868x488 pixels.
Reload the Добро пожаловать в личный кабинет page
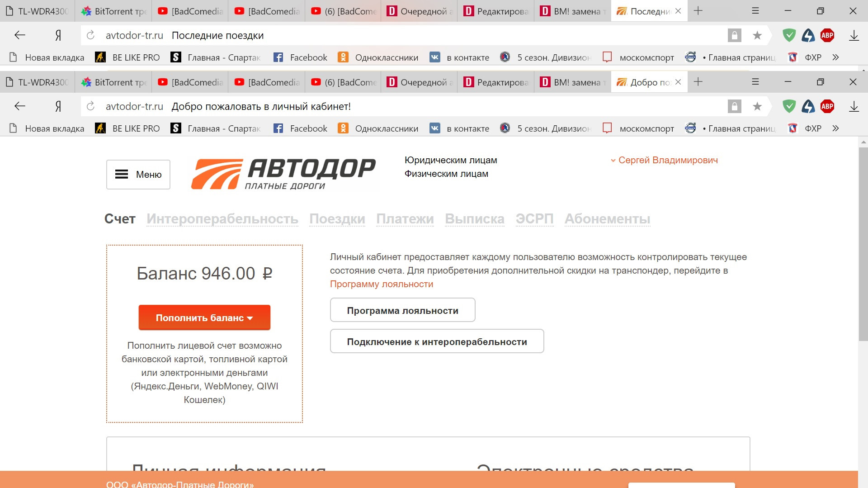pyautogui.click(x=90, y=106)
